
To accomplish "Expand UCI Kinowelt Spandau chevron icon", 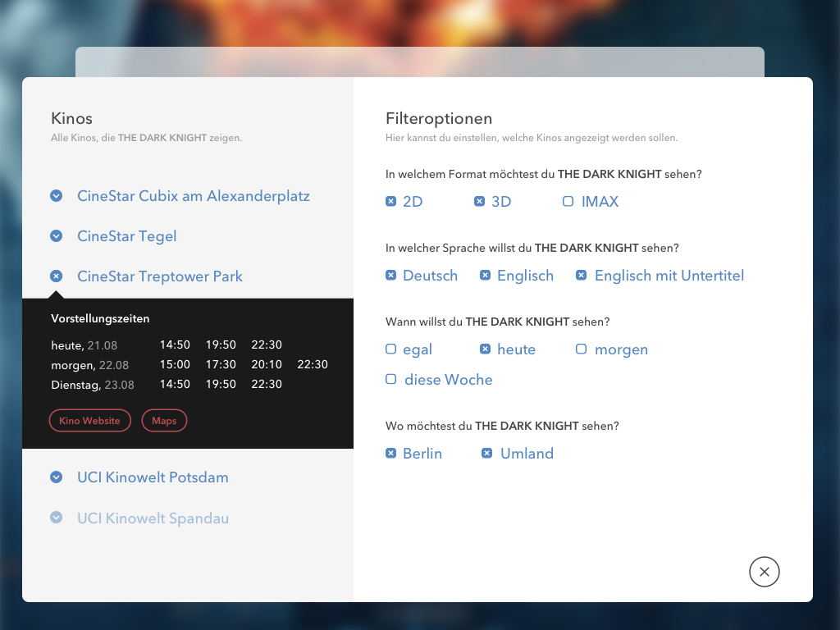I will click(57, 518).
